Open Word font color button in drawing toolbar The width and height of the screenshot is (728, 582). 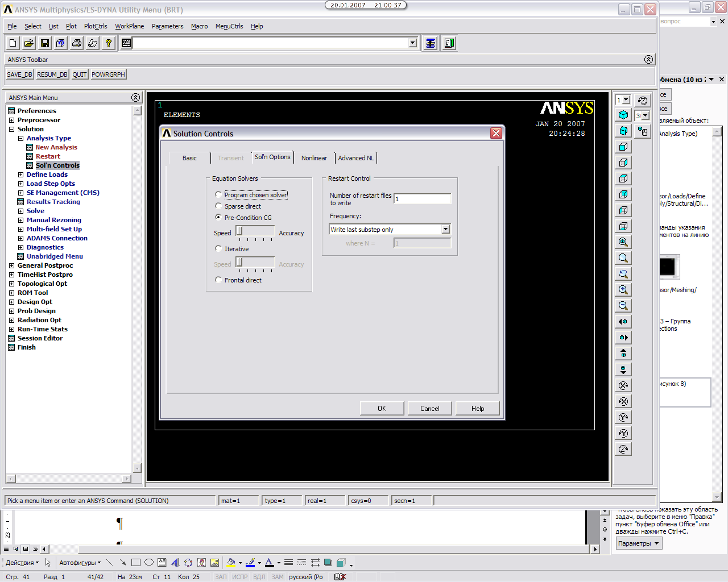(270, 563)
